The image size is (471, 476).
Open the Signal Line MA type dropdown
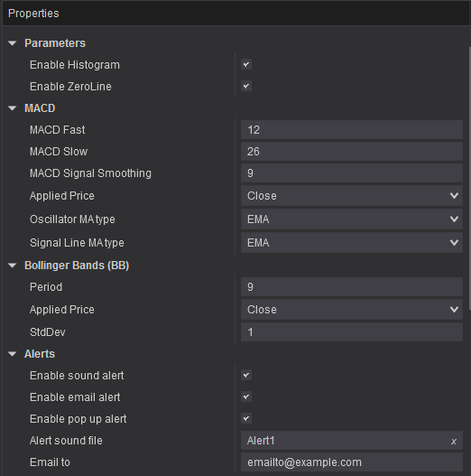pyautogui.click(x=352, y=243)
